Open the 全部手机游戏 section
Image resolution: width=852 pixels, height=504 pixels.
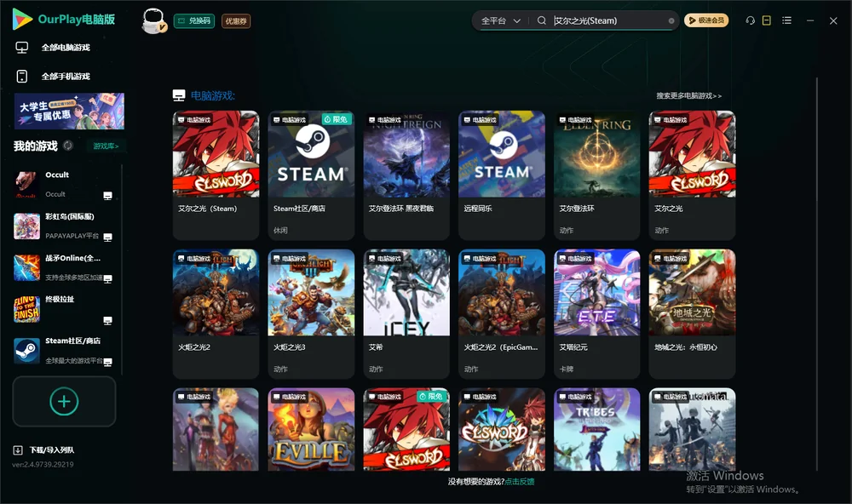(66, 76)
